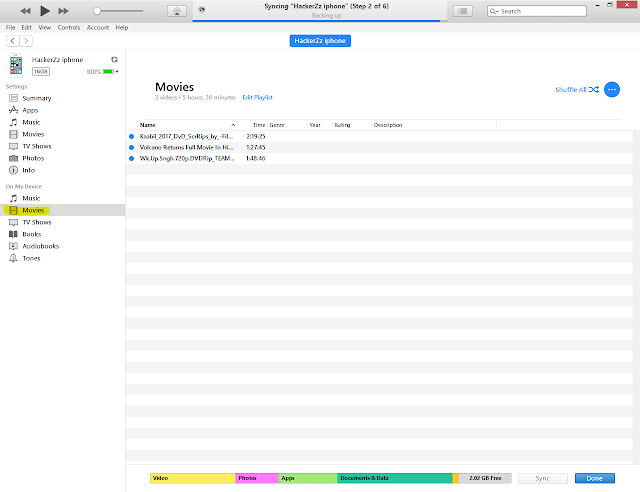640x492 pixels.
Task: Click the vertical scrollbar of movie list
Action: click(x=636, y=297)
